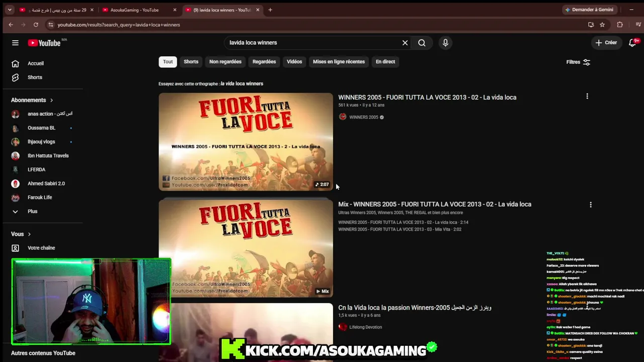The image size is (644, 362).
Task: Click the WINNERS 2005 channel avatar
Action: click(x=343, y=117)
